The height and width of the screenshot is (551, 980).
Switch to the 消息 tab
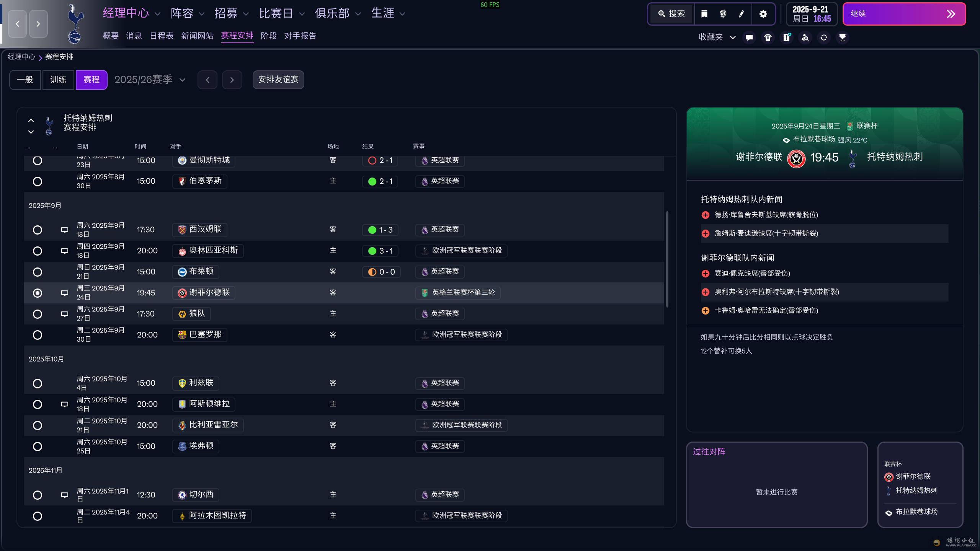coord(134,36)
